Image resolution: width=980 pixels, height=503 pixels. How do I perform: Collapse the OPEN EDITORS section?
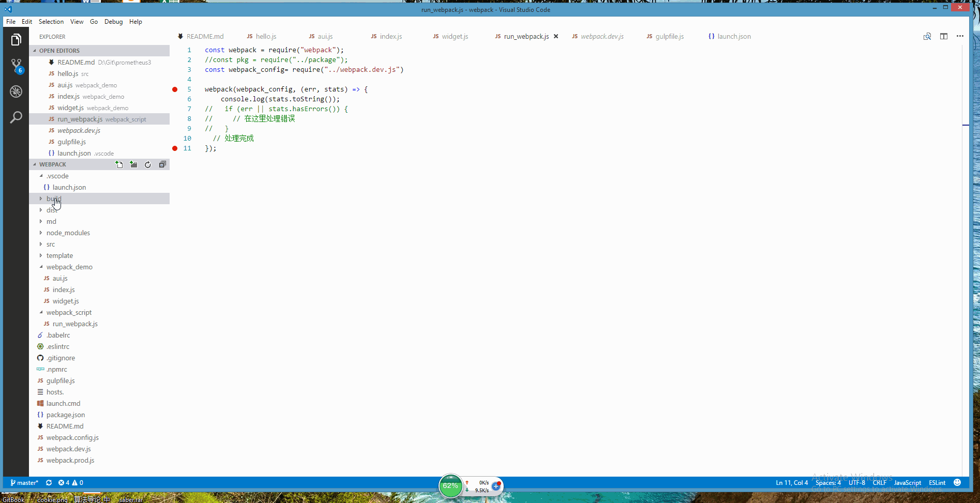click(99, 51)
